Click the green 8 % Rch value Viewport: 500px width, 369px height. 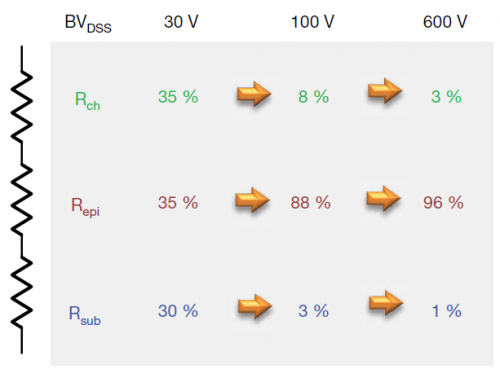313,97
